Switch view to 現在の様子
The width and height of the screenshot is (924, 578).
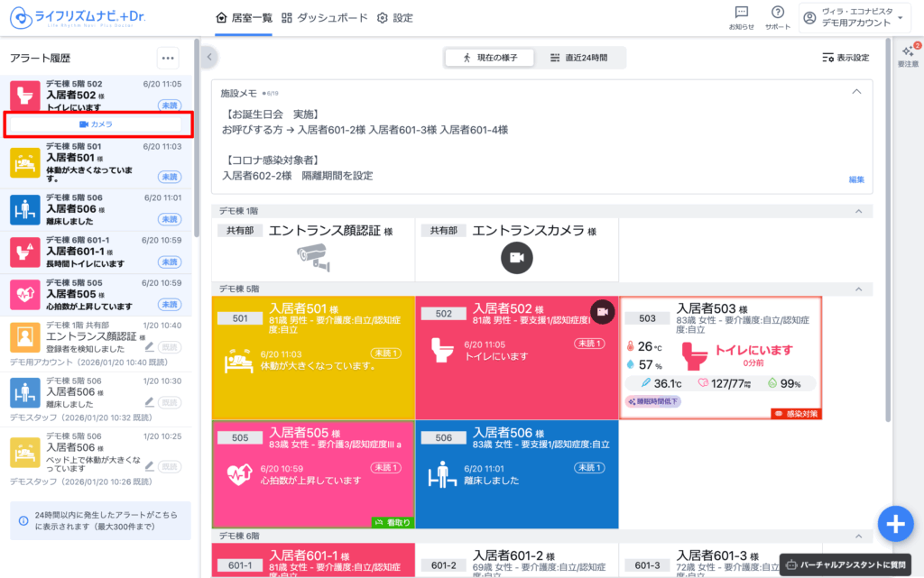[x=490, y=58]
